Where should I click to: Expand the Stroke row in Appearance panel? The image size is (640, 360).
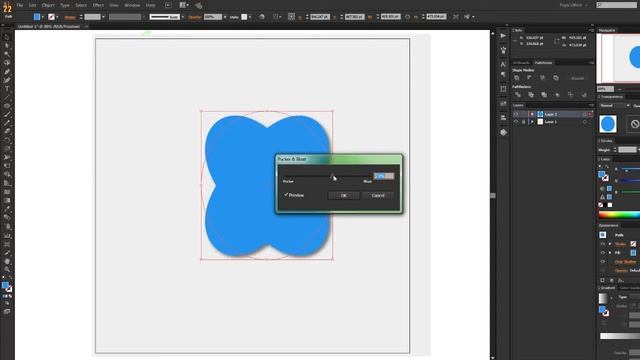coord(610,244)
